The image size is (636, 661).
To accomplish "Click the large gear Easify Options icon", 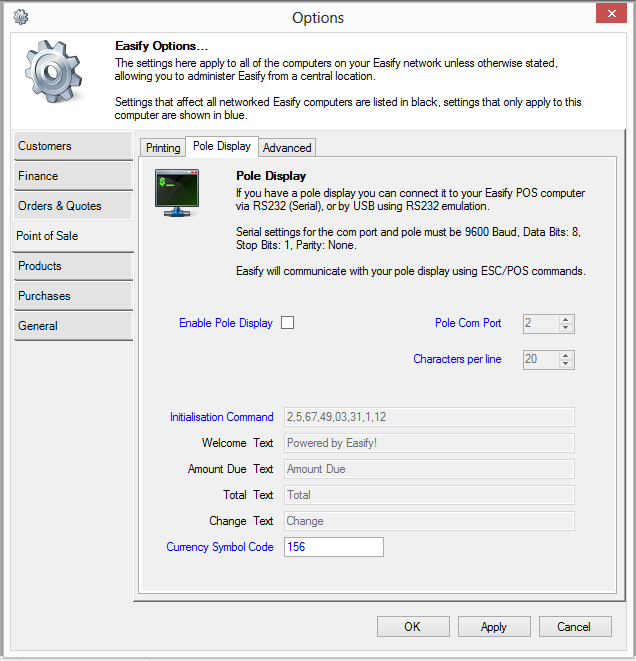I will (x=56, y=77).
